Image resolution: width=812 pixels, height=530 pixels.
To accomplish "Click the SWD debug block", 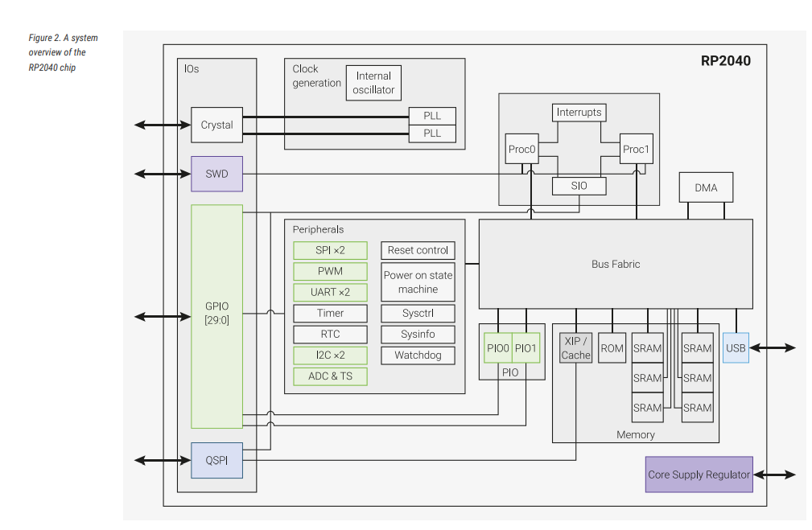I will click(x=216, y=174).
